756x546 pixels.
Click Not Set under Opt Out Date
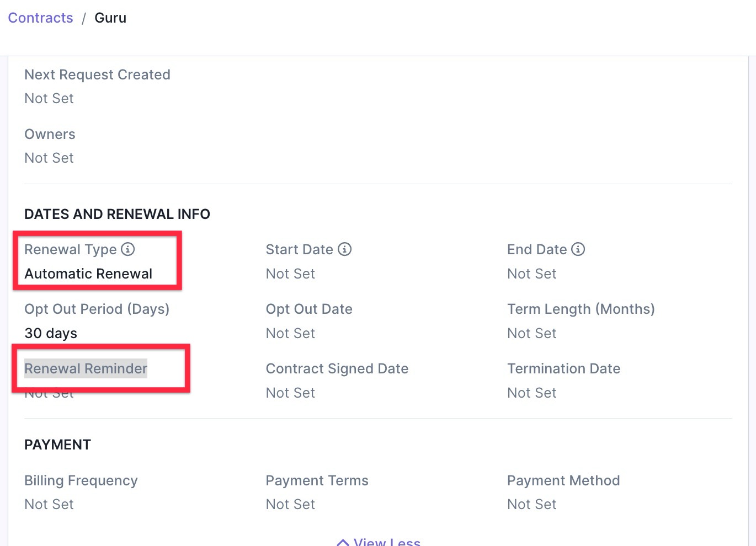[x=290, y=333]
